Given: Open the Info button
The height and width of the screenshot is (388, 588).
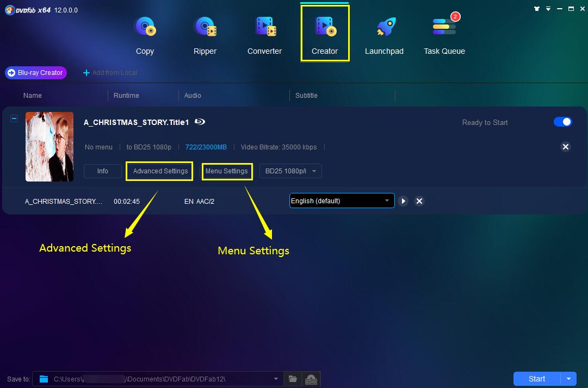Looking at the screenshot, I should 102,171.
